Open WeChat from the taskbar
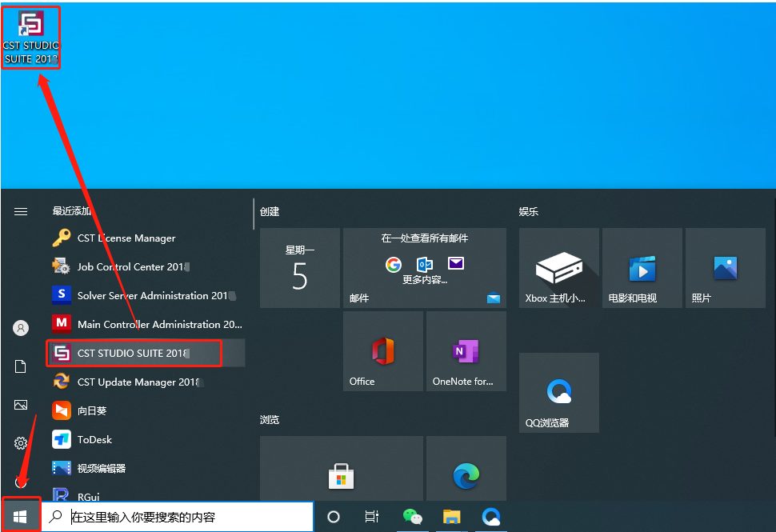776x532 pixels. tap(412, 517)
